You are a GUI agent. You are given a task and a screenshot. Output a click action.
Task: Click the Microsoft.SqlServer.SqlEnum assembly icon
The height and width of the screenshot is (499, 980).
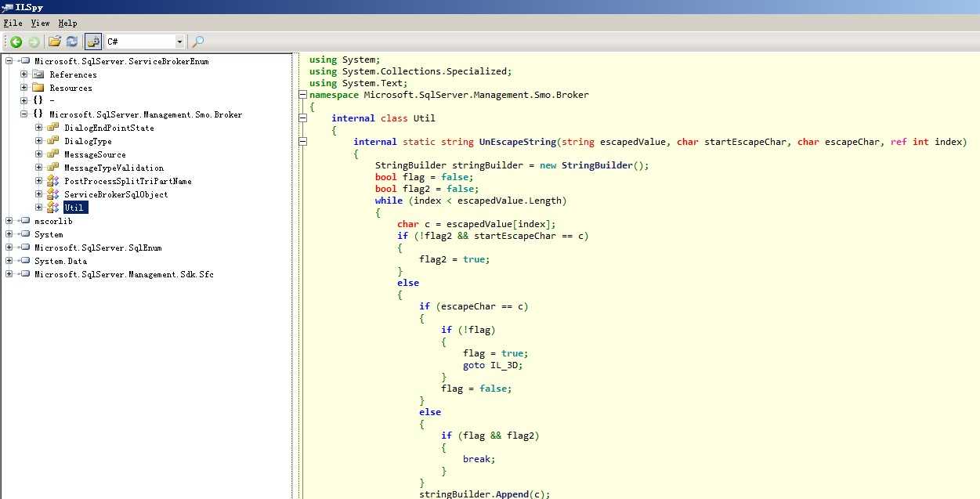click(24, 248)
